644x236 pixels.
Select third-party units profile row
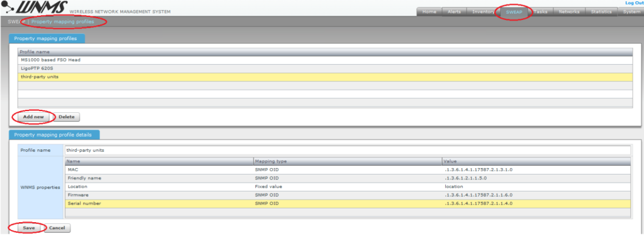click(325, 77)
